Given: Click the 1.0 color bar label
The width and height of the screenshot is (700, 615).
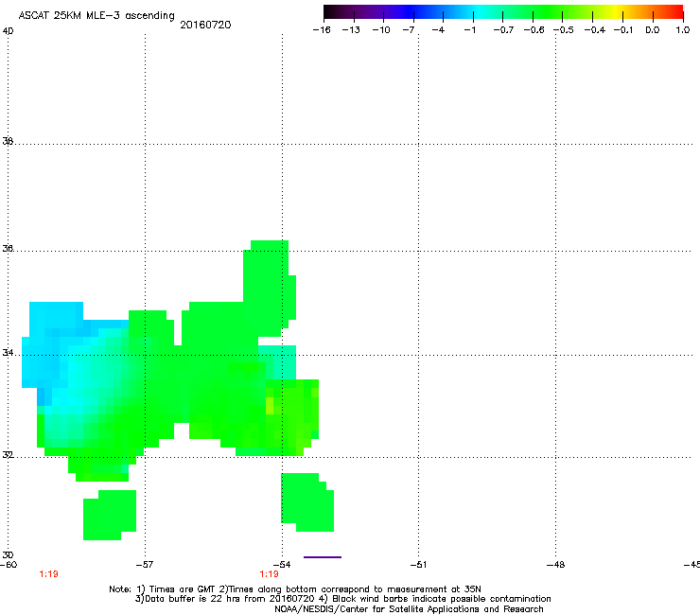Looking at the screenshot, I should (683, 30).
